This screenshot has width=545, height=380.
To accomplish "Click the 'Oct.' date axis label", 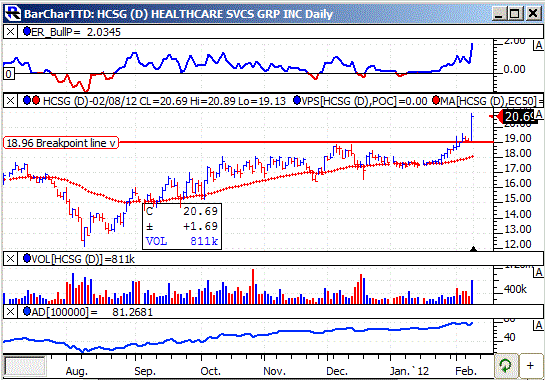I will 211,371.
